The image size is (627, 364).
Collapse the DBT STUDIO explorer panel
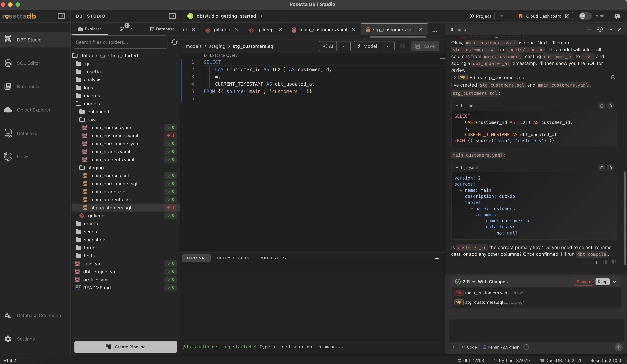(x=172, y=16)
